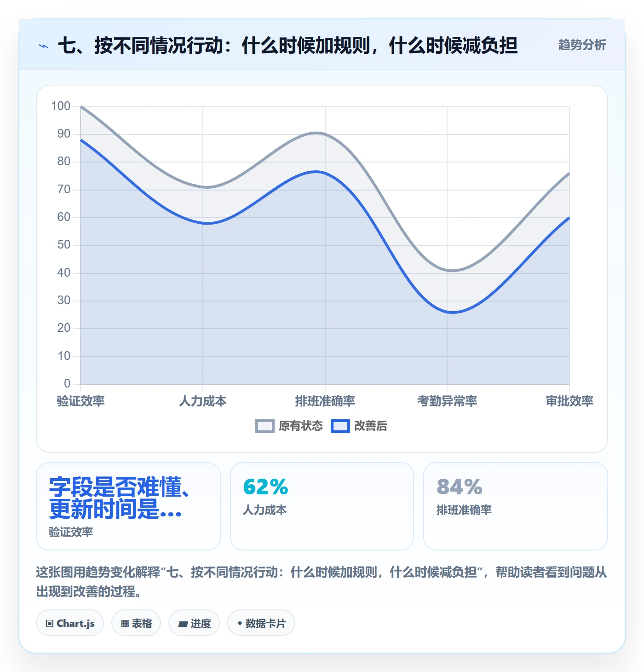
Task: Click the 字段是否难懂 card headline
Action: click(x=119, y=498)
